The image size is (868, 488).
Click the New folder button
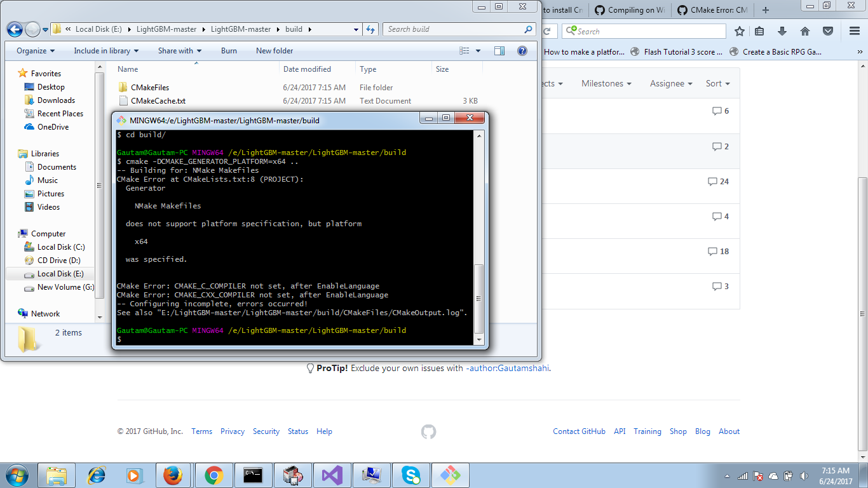pyautogui.click(x=275, y=51)
